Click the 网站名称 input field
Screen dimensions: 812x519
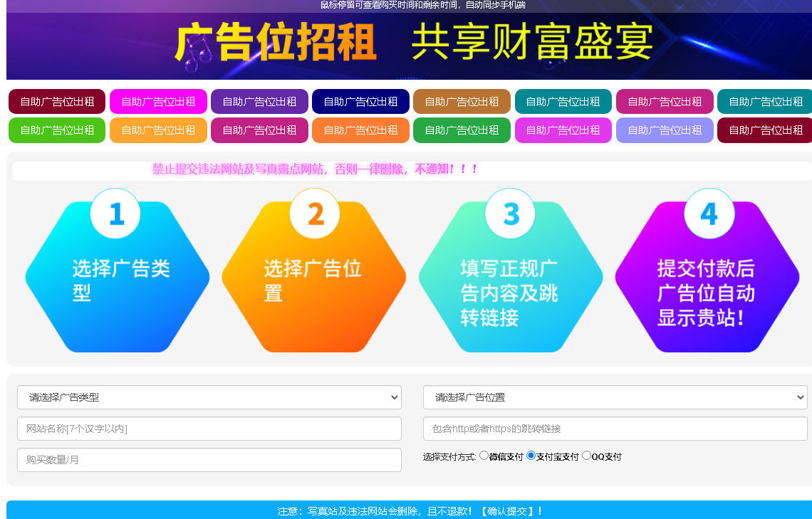coord(209,429)
